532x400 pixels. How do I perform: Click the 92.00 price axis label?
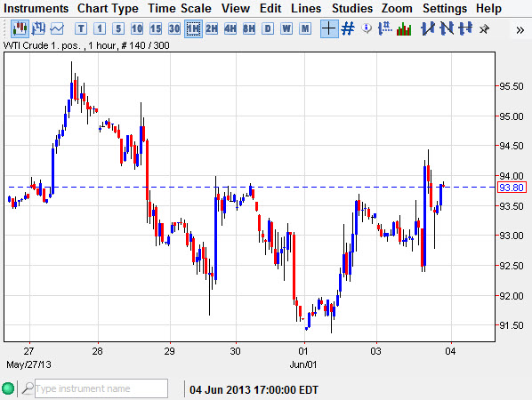point(512,296)
